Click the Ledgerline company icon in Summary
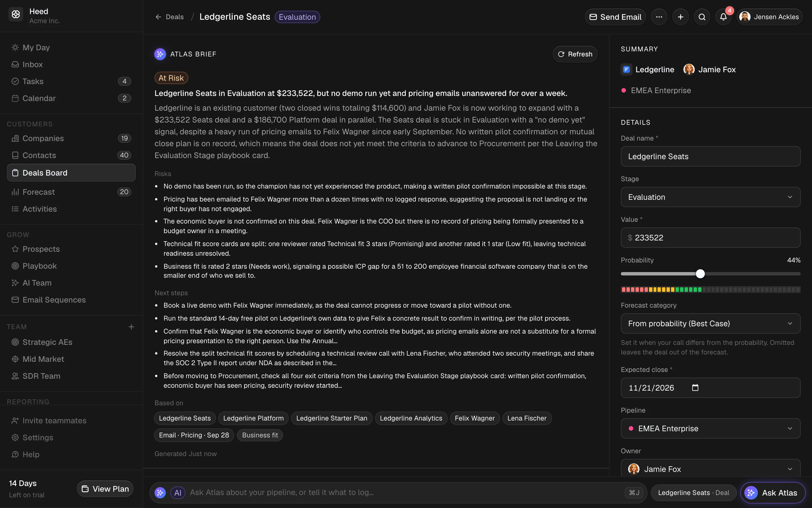Image resolution: width=812 pixels, height=508 pixels. click(x=626, y=69)
